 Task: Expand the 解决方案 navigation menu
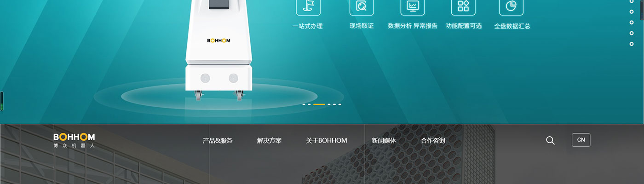(x=269, y=140)
